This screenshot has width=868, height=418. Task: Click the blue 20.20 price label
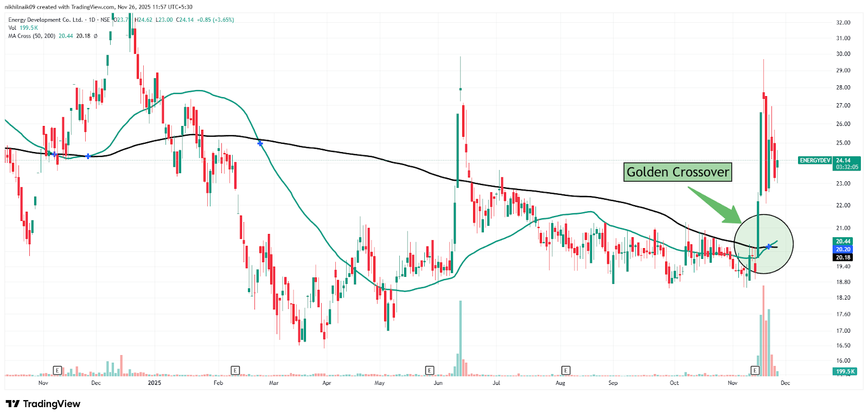[843, 249]
